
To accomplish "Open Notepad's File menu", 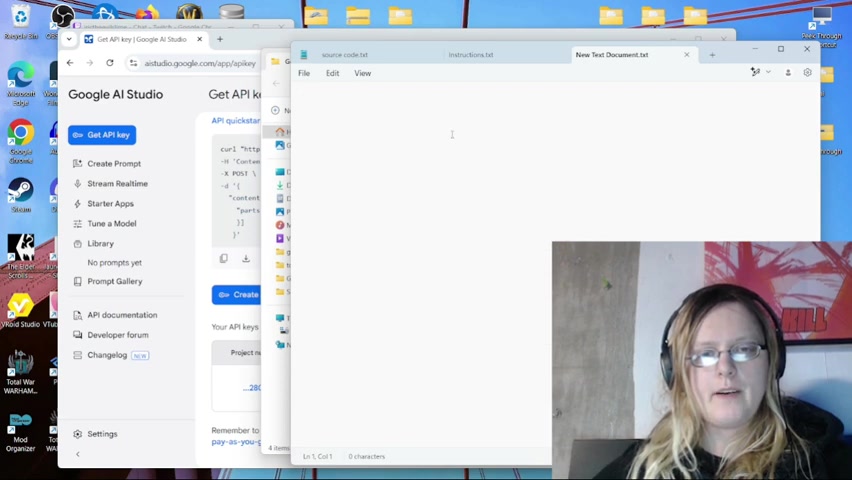I will [x=304, y=73].
